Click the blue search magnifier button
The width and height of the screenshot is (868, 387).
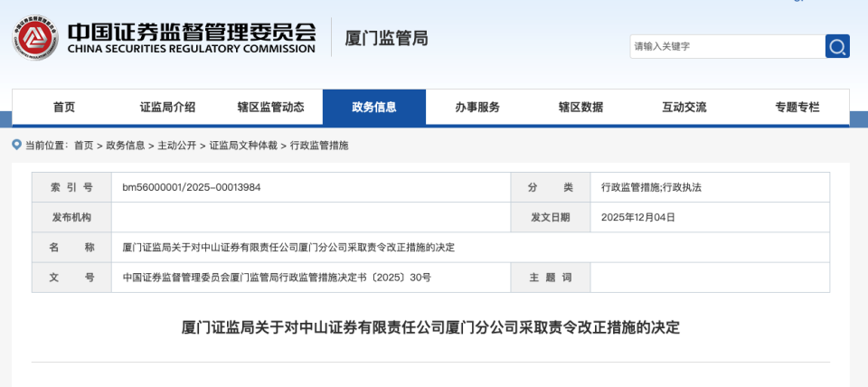pyautogui.click(x=837, y=46)
